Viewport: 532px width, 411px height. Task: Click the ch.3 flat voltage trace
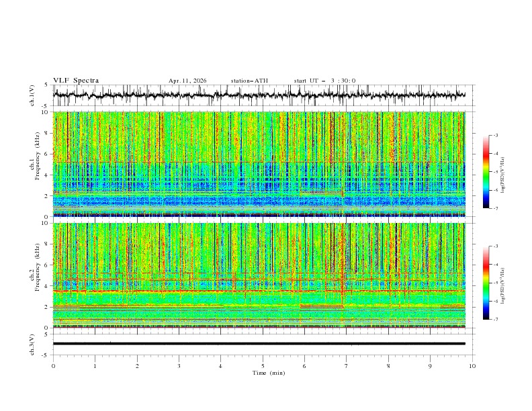(x=259, y=344)
